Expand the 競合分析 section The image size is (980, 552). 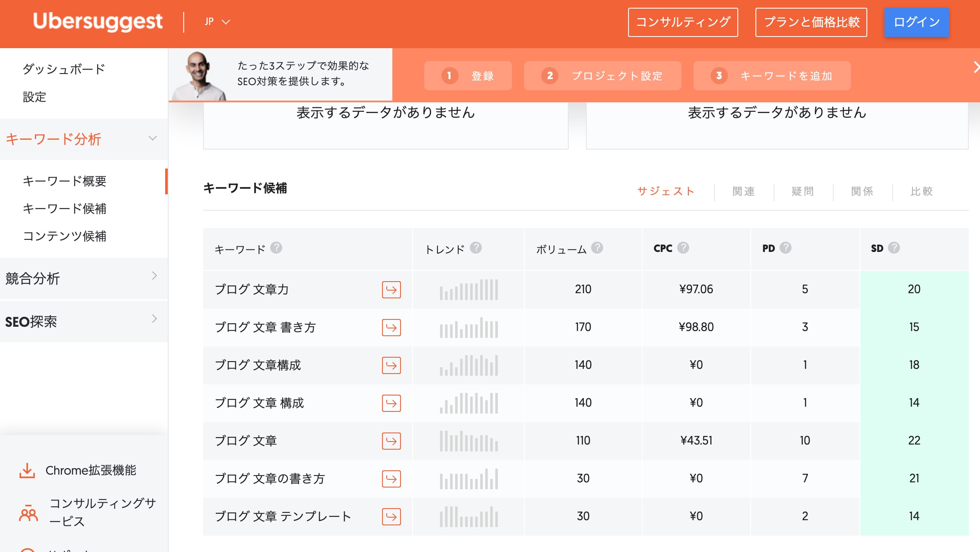click(154, 276)
